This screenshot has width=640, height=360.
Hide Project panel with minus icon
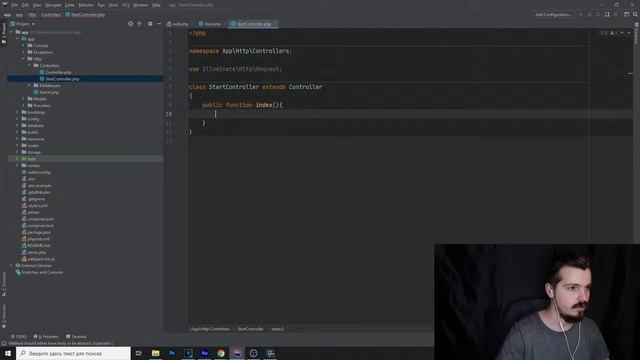[159, 24]
